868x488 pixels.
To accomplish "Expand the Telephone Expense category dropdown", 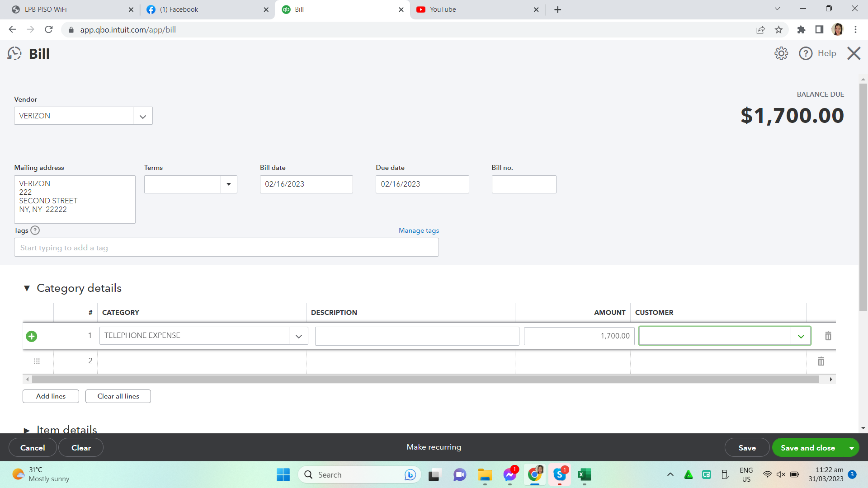I will click(298, 336).
